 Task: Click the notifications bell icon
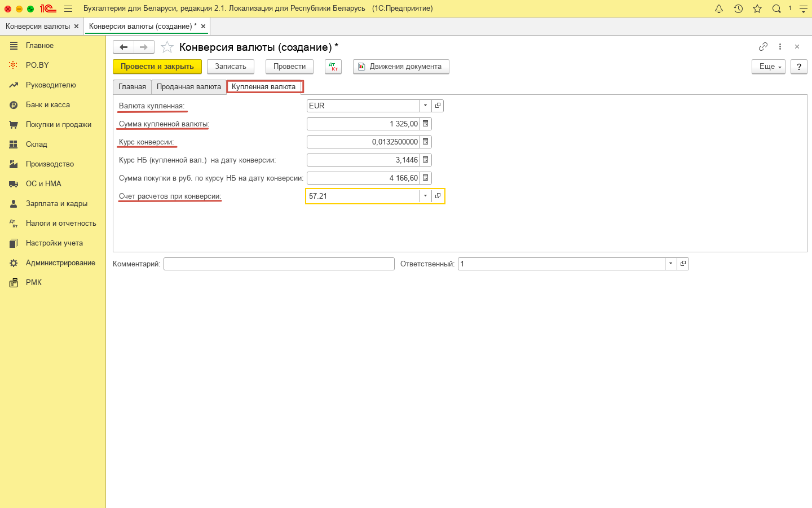pyautogui.click(x=719, y=8)
